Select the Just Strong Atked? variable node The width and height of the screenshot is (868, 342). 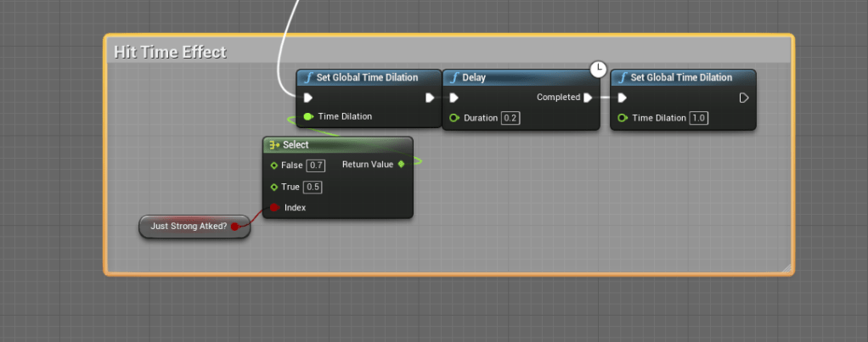click(189, 227)
